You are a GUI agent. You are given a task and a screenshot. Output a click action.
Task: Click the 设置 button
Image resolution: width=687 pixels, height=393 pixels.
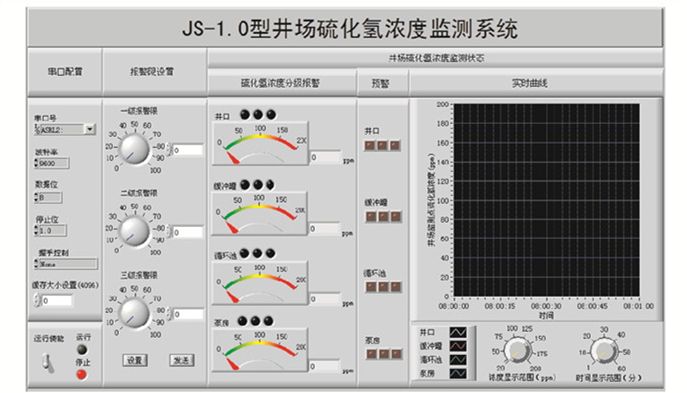[135, 361]
